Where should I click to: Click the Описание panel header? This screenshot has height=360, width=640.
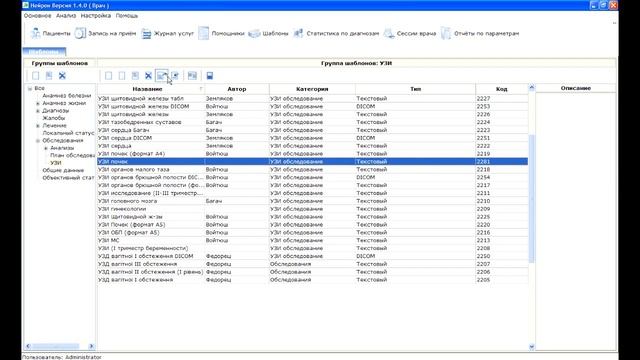[576, 88]
